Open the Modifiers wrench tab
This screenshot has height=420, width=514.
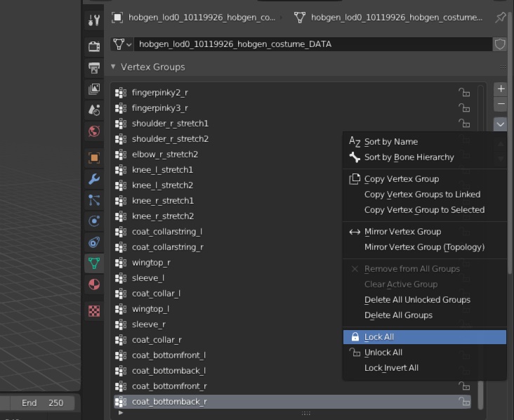(94, 179)
